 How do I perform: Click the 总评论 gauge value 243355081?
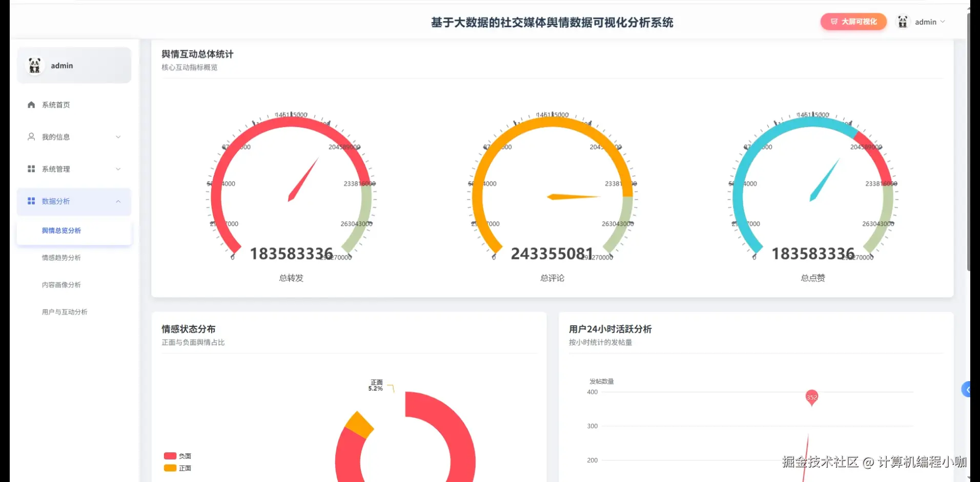click(552, 254)
